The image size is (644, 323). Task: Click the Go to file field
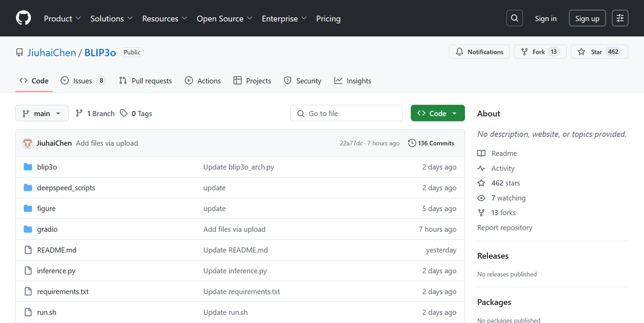coord(346,114)
